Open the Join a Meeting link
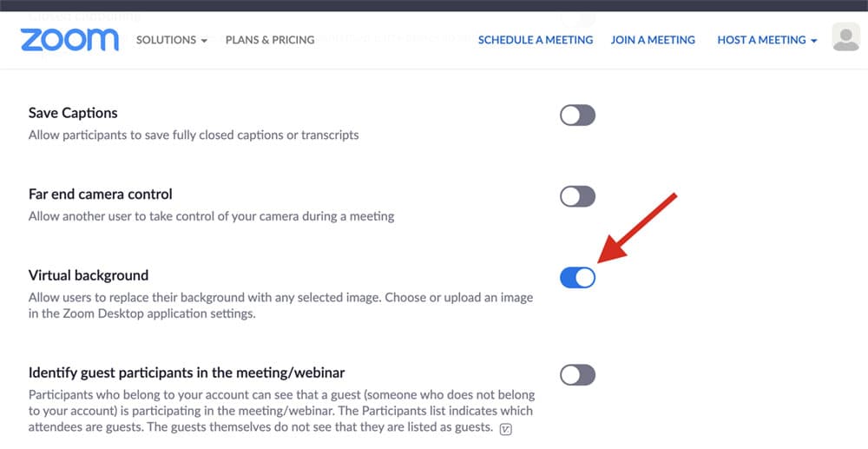 653,40
